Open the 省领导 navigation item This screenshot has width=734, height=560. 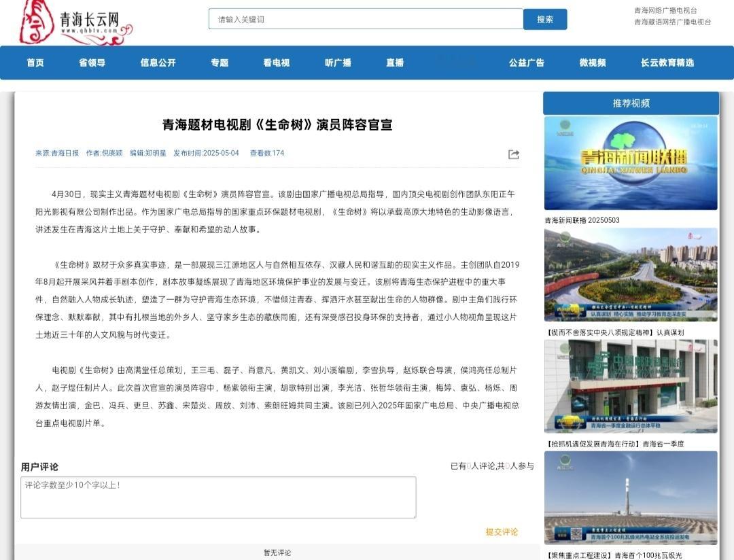pyautogui.click(x=92, y=63)
